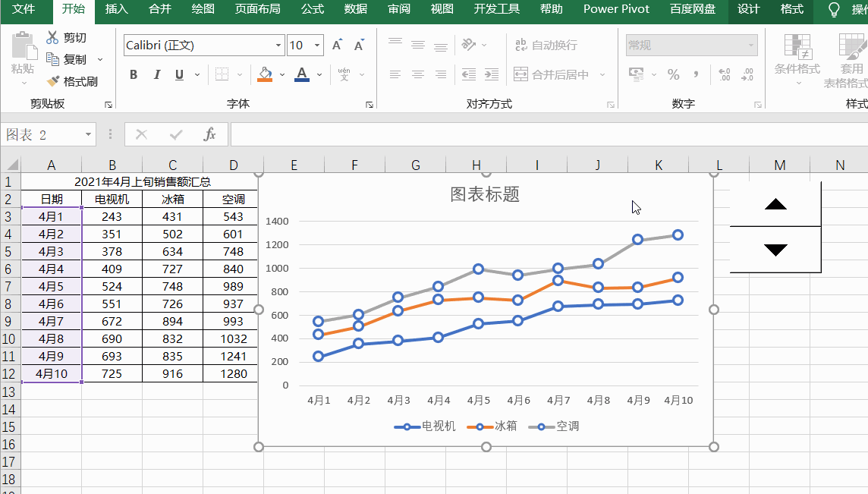Switch to the 页面布局 tab
This screenshot has width=868, height=494.
(x=257, y=9)
